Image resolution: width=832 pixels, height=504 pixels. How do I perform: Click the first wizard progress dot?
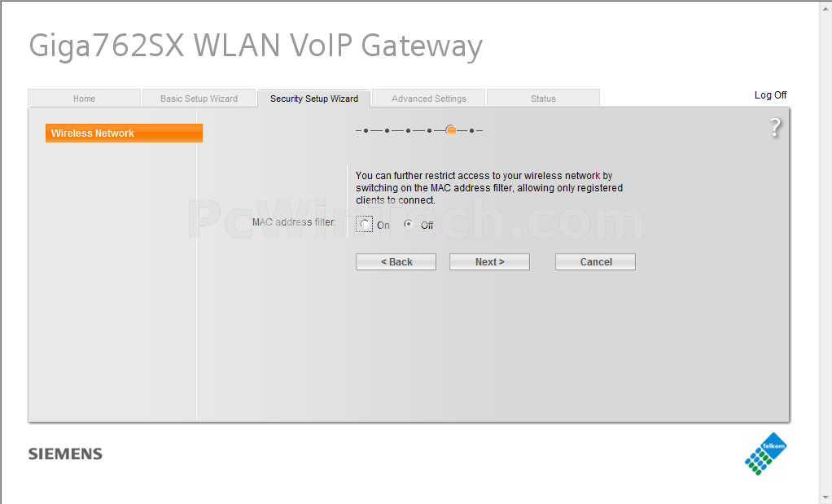[366, 130]
